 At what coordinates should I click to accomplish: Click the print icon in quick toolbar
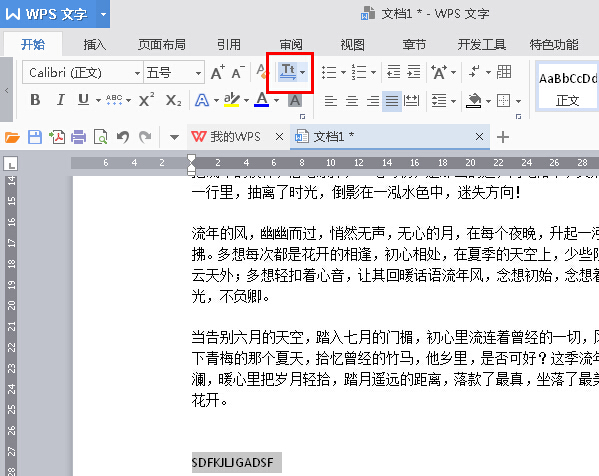point(78,137)
